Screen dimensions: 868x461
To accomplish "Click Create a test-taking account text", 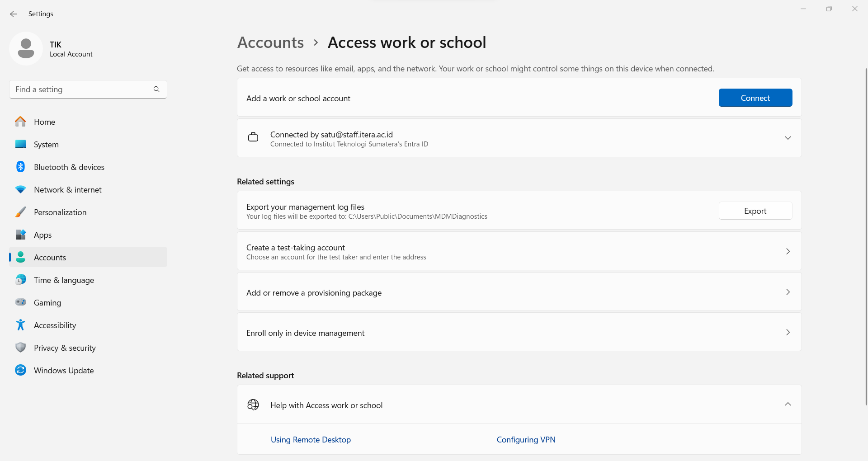I will pyautogui.click(x=295, y=247).
